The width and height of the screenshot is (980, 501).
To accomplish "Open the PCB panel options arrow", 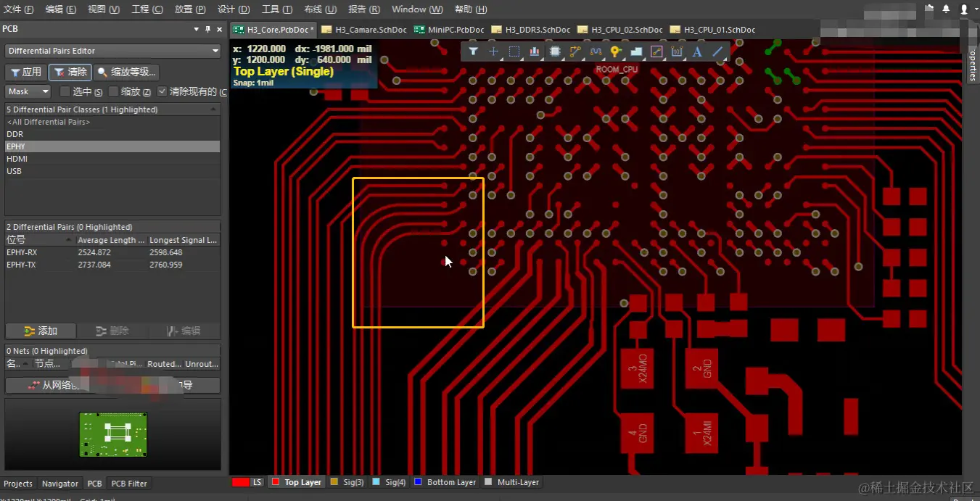I will click(x=197, y=29).
